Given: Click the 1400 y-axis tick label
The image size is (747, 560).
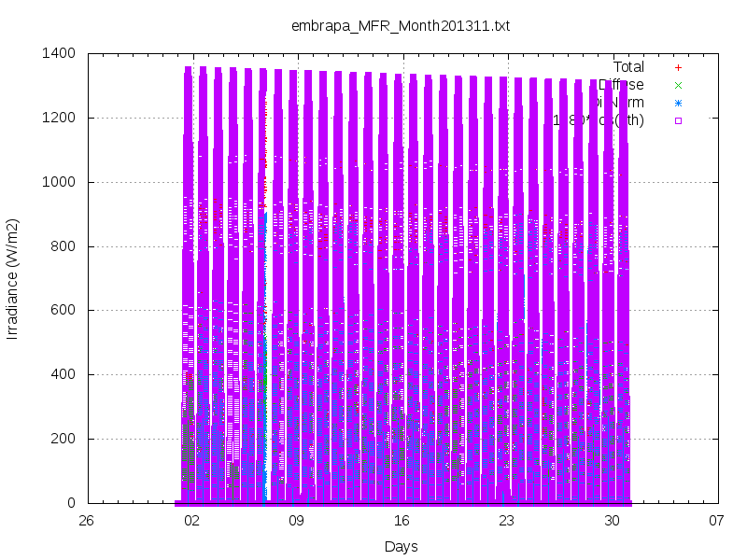Looking at the screenshot, I should (59, 53).
